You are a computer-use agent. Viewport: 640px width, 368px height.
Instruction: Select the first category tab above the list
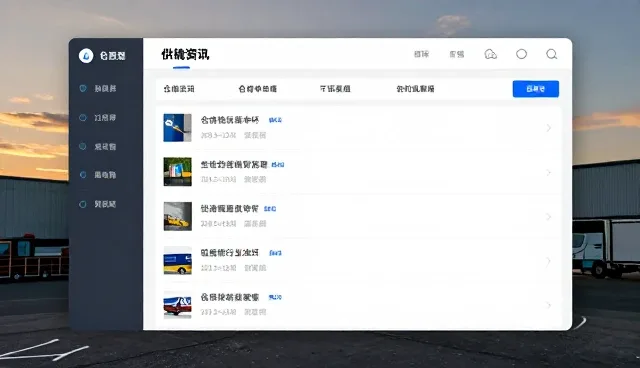(x=179, y=89)
